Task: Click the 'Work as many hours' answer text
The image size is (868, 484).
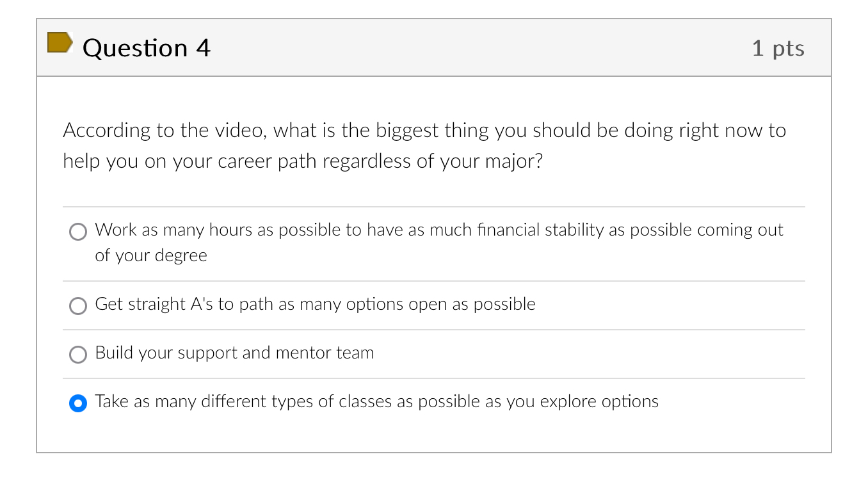Action: coord(438,230)
